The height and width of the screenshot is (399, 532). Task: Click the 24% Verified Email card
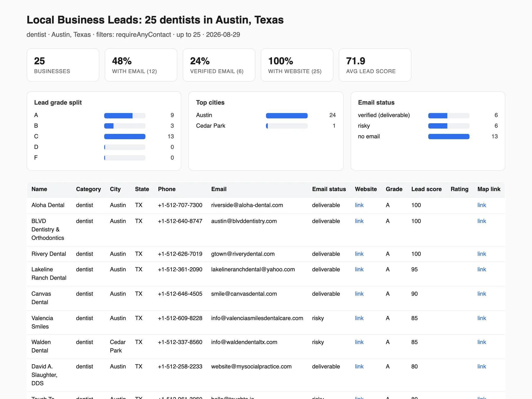(219, 65)
